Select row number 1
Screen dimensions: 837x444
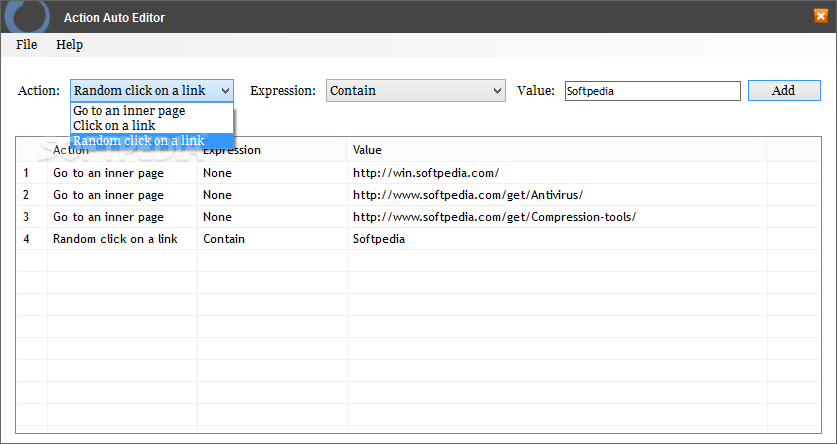tap(26, 173)
